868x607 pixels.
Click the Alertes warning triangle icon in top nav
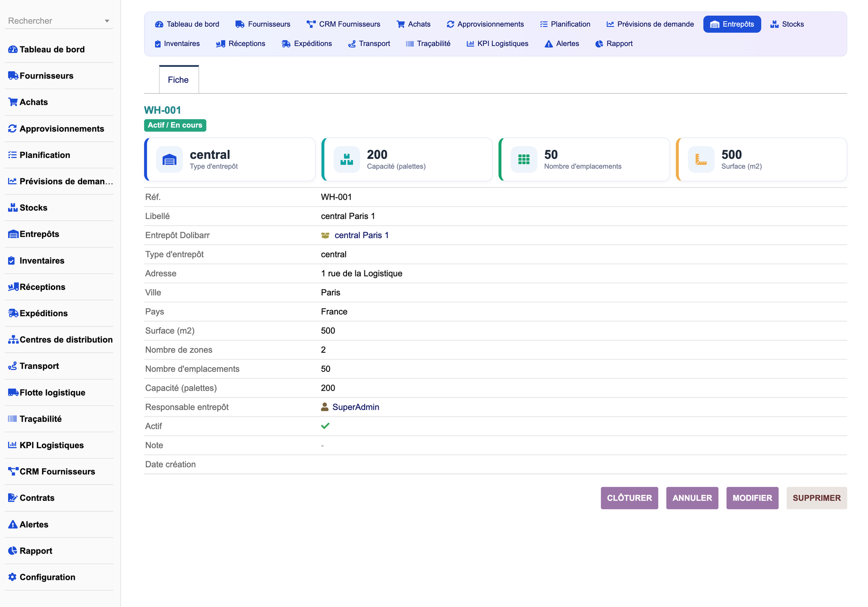coord(548,44)
